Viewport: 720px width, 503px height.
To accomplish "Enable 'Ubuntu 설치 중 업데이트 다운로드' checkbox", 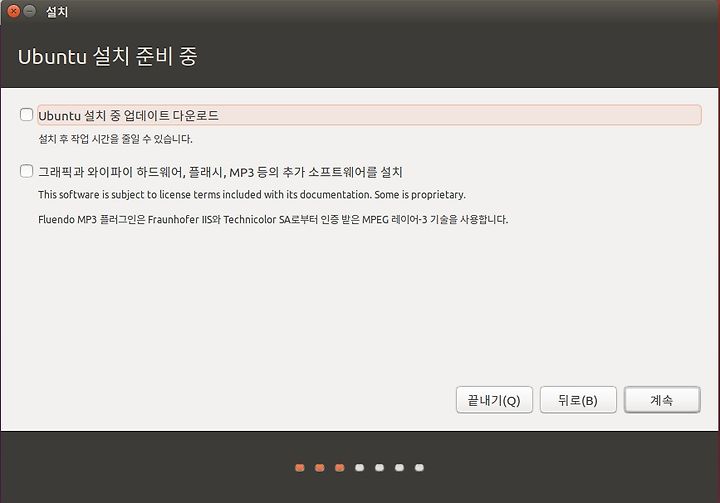I will (27, 114).
